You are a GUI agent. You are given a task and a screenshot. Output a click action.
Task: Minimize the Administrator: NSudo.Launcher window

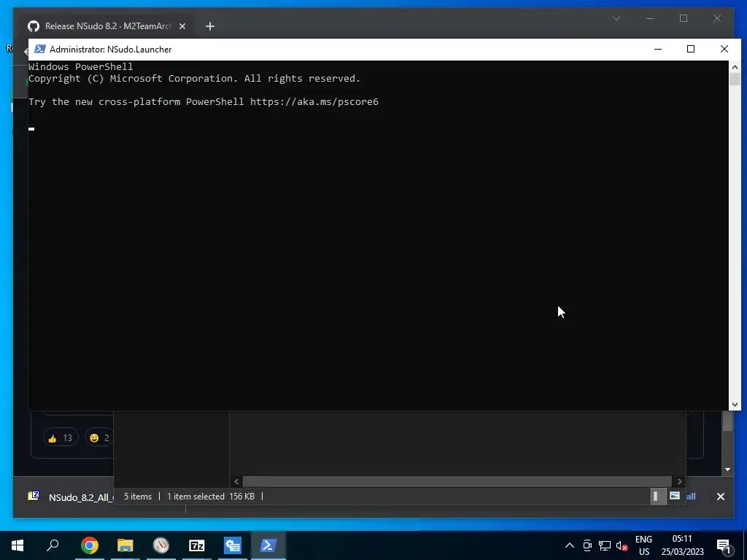tap(658, 49)
